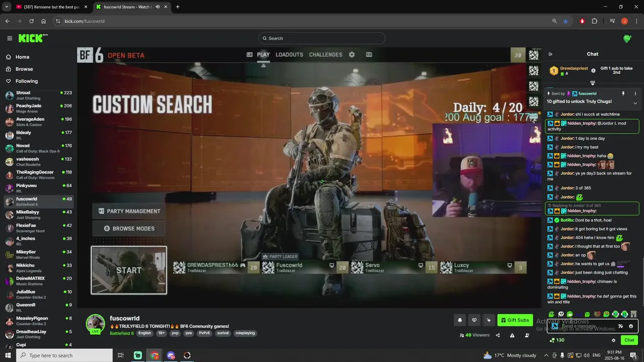
Task: Click the user icon beside report
Action: coord(527,335)
